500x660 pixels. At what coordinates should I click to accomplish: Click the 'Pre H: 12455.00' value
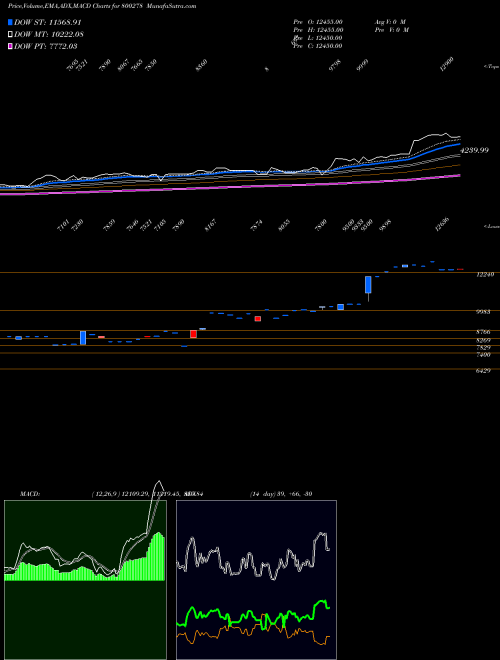point(318,30)
